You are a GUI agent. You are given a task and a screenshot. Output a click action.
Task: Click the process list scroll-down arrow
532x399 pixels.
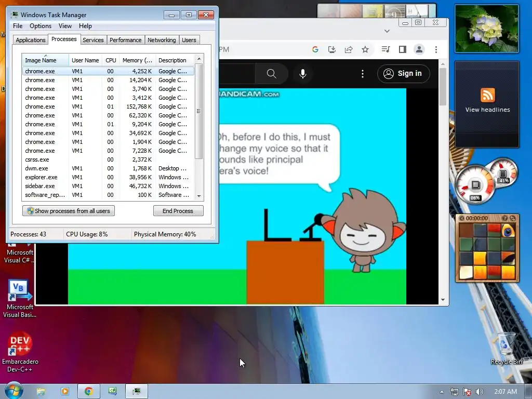point(199,196)
